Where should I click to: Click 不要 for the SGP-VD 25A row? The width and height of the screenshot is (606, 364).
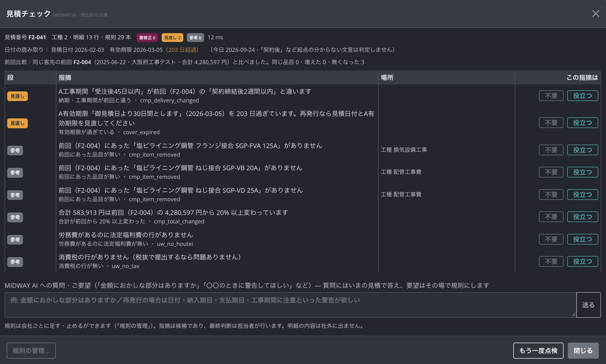click(x=551, y=195)
